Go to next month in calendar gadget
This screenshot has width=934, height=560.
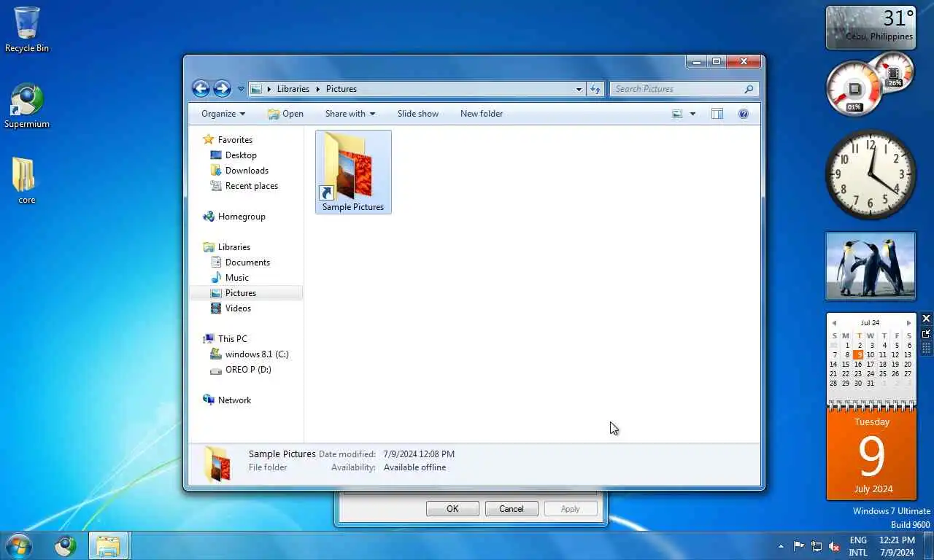pos(908,322)
